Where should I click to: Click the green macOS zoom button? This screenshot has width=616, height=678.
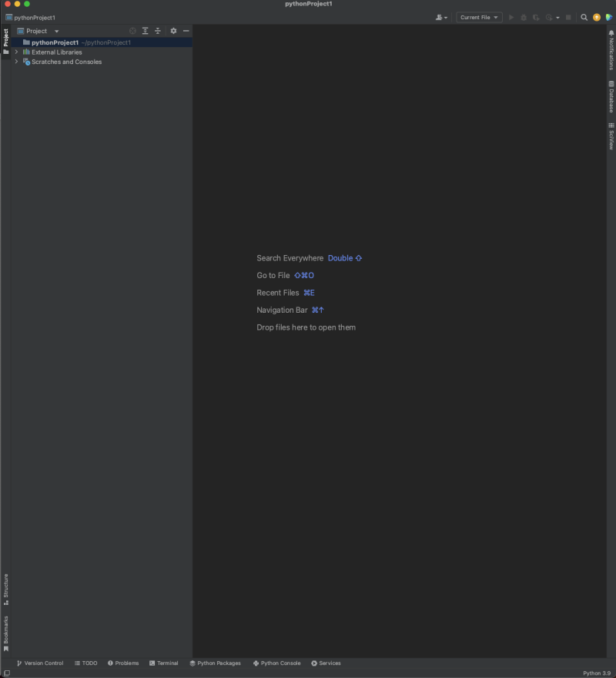[x=27, y=4]
